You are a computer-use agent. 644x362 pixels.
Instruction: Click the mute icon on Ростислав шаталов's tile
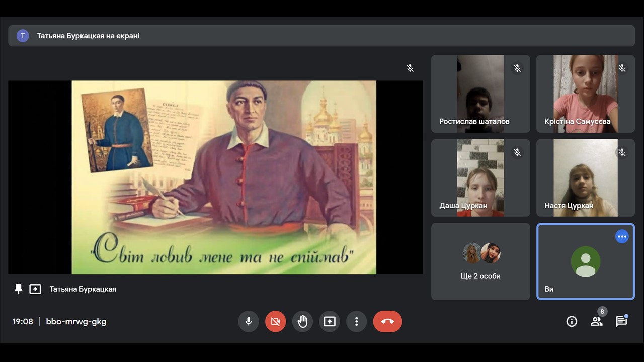point(517,68)
